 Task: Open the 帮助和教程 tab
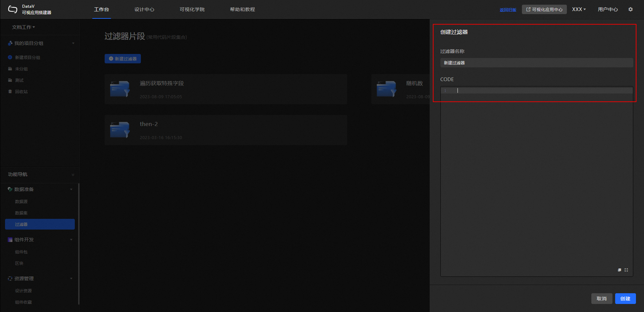tap(242, 9)
